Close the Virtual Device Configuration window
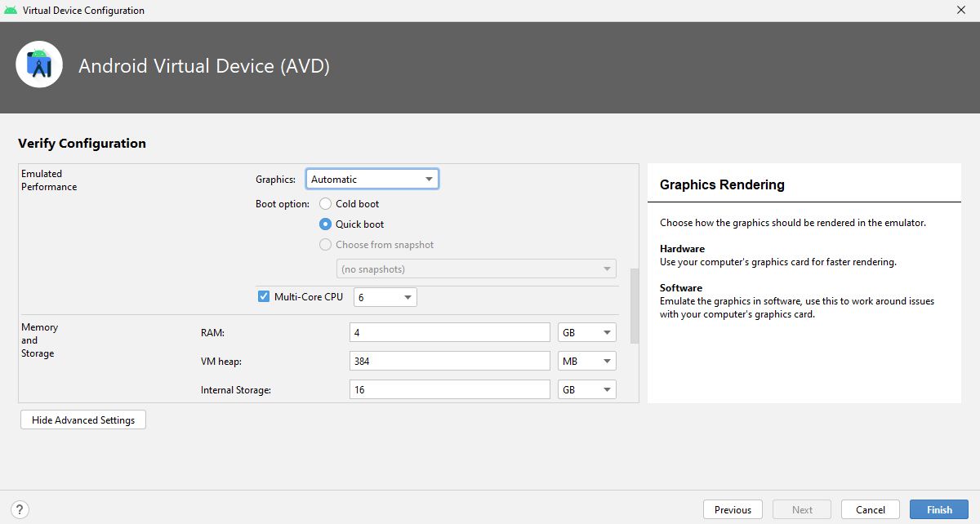This screenshot has height=524, width=980. tap(960, 10)
